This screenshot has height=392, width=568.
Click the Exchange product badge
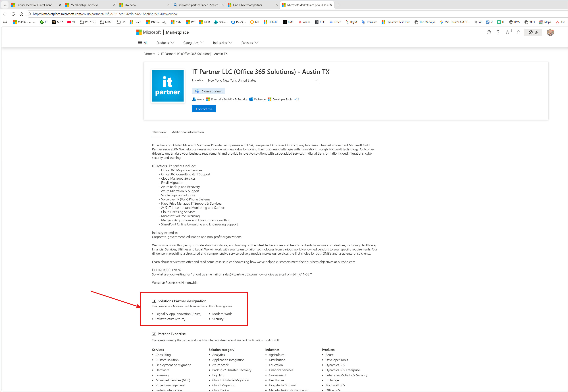point(257,99)
